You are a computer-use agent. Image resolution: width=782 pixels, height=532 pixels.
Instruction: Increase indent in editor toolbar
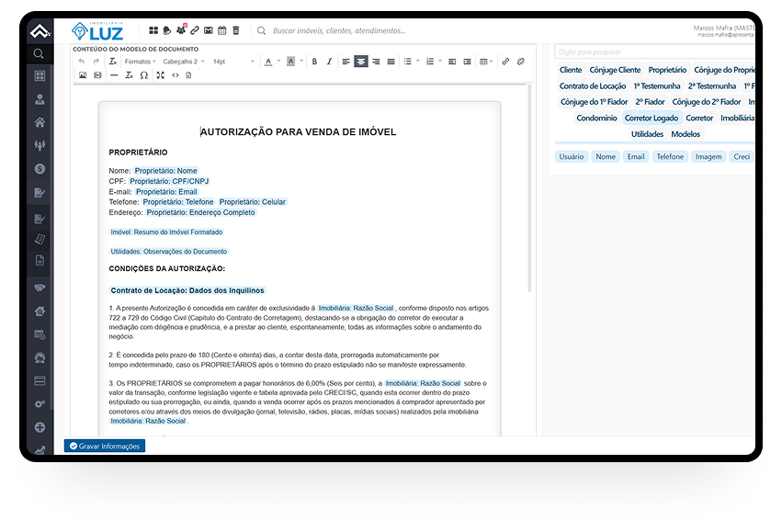tap(468, 62)
